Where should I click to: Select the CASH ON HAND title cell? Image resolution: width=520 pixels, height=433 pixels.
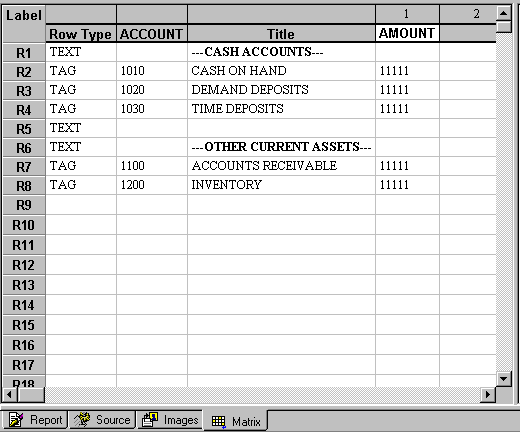(281, 71)
